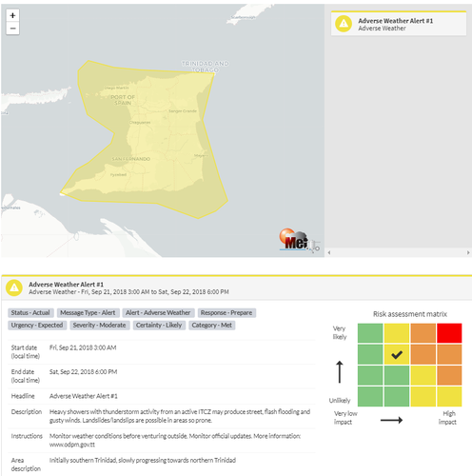Select the Response - Prepare tag
Screen dimensions: 472x476
[226, 313]
